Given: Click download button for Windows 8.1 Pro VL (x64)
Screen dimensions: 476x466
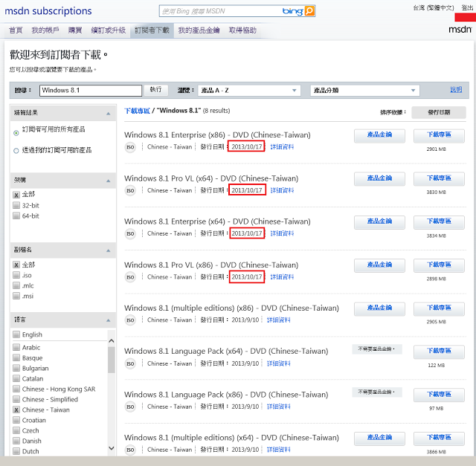Looking at the screenshot, I should [x=439, y=178].
